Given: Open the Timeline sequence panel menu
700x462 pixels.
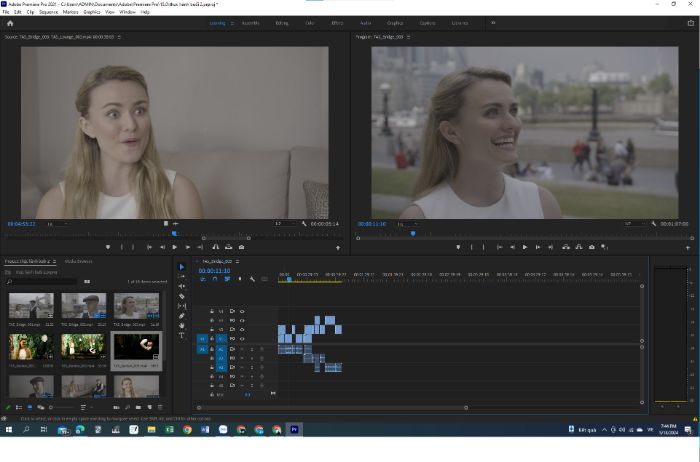Looking at the screenshot, I should [238, 261].
